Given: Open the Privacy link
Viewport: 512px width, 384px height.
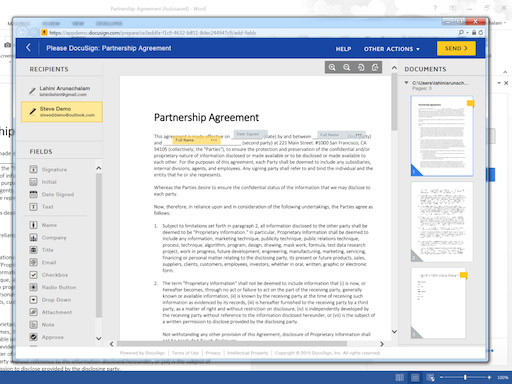Looking at the screenshot, I should click(x=213, y=353).
